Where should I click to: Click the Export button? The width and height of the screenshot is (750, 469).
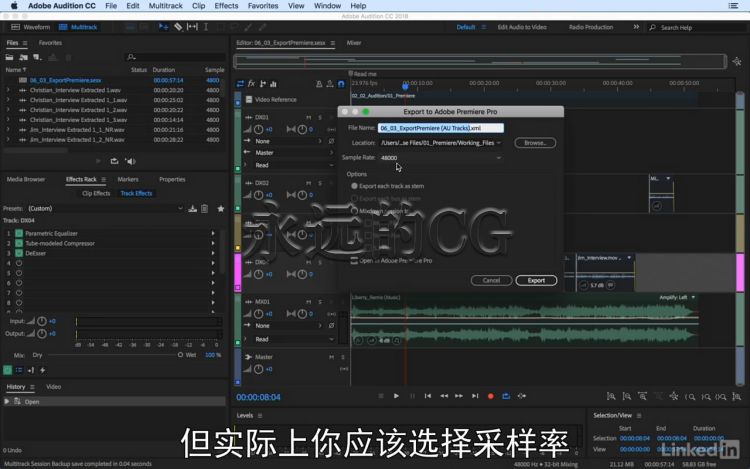pos(536,281)
